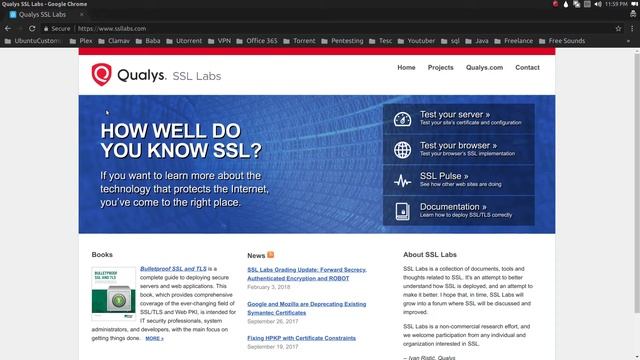Click the SSL Pulse waveform icon
This screenshot has height=360, width=640.
click(402, 181)
